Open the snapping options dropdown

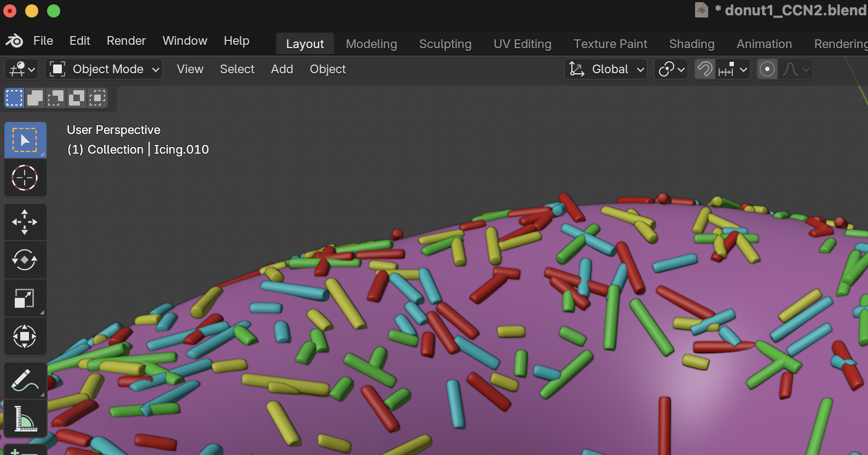pyautogui.click(x=733, y=69)
